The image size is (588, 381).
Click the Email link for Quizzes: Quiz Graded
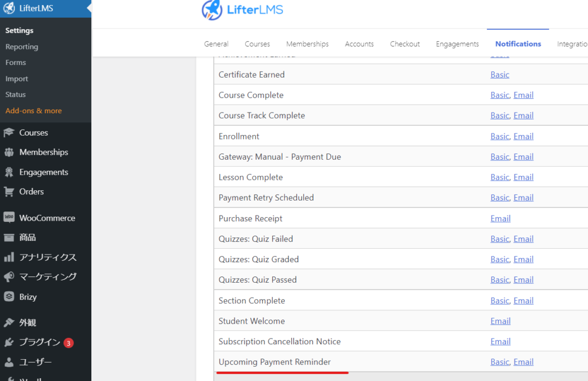tap(524, 259)
